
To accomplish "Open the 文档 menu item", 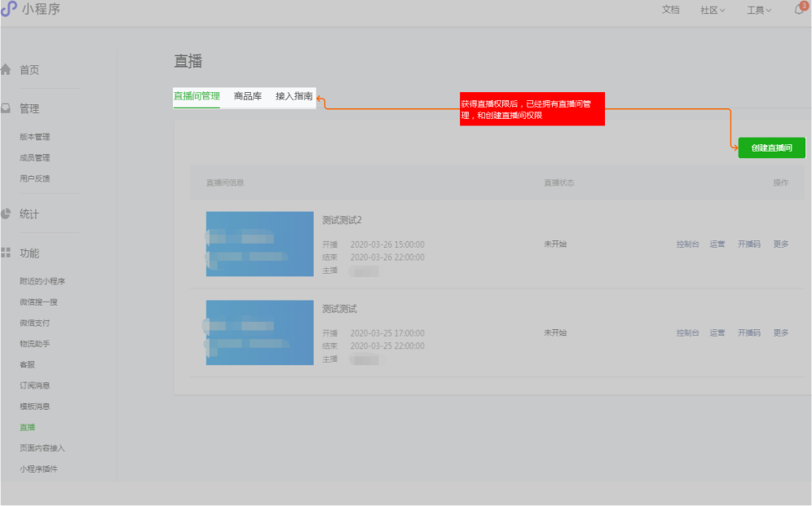I will tap(670, 11).
